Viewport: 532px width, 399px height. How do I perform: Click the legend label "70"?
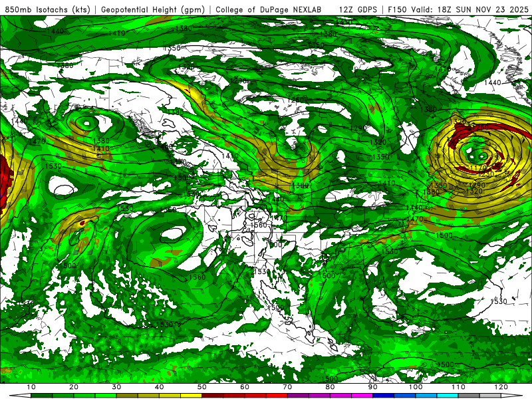(x=287, y=387)
